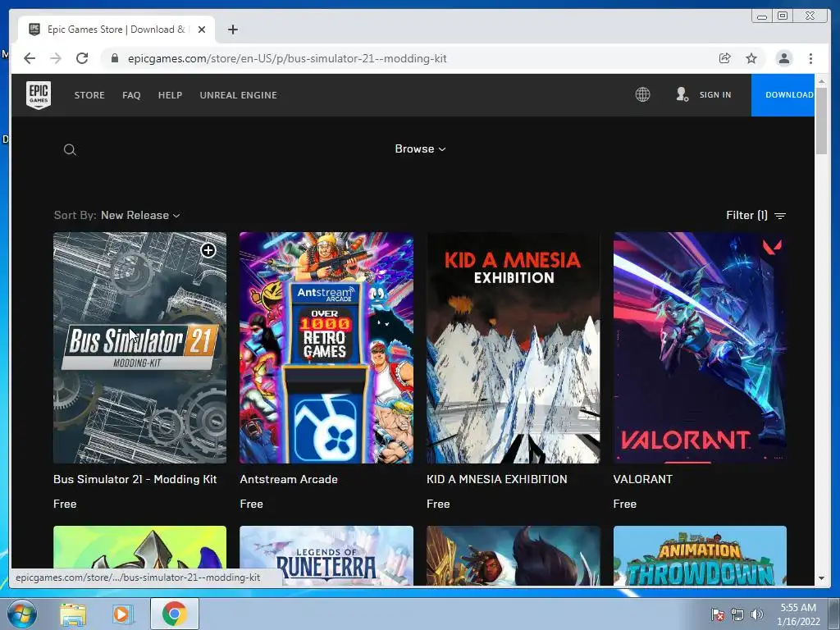
Task: Click the browser forward arrow
Action: click(x=56, y=58)
